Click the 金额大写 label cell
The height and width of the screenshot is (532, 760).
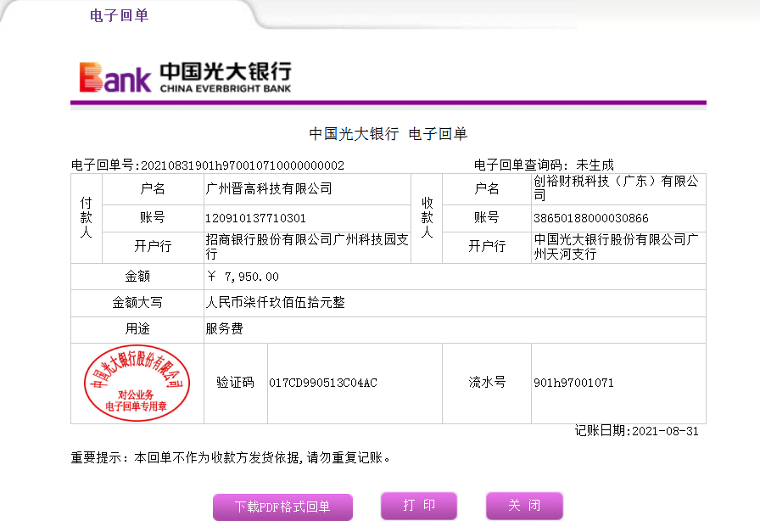point(137,303)
